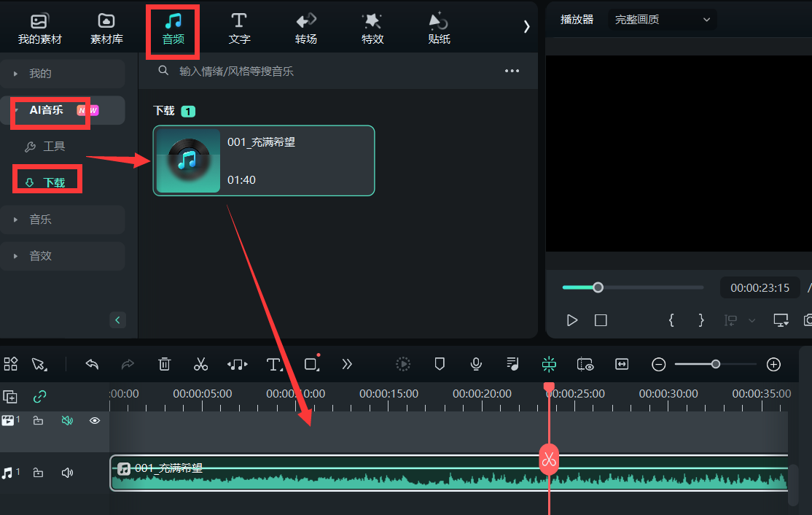The height and width of the screenshot is (515, 812).
Task: Click the zoom in plus icon
Action: coord(774,364)
